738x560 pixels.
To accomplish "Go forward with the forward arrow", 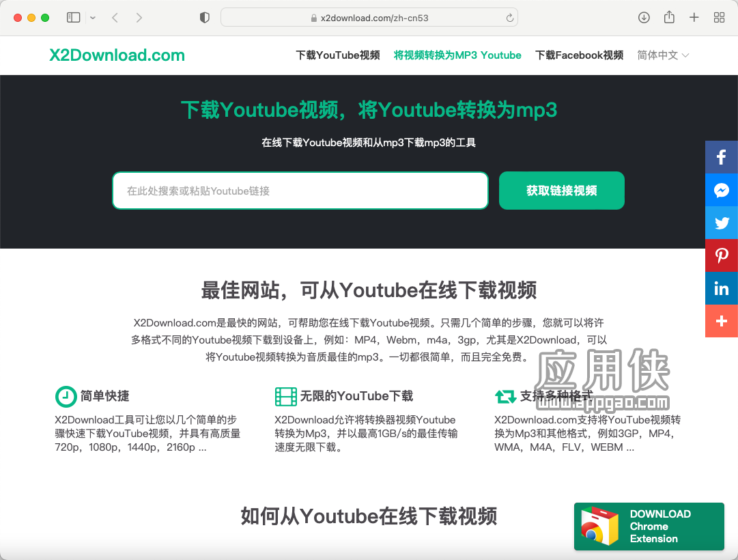I will tap(139, 18).
